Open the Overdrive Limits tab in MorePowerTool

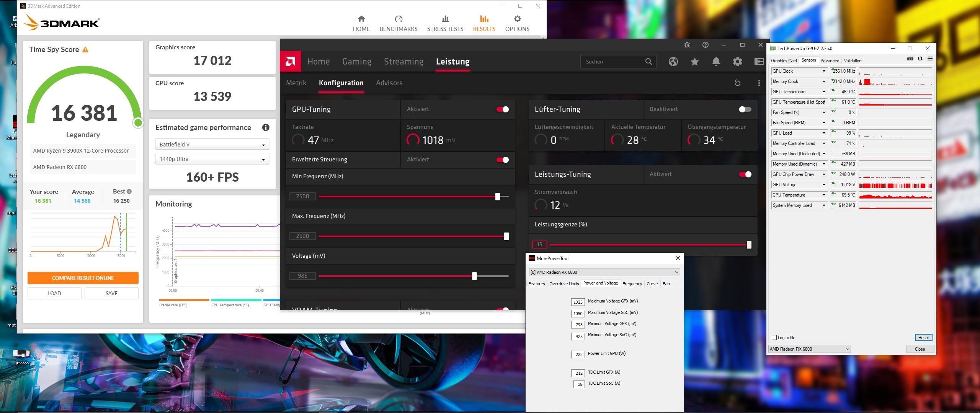click(x=564, y=284)
